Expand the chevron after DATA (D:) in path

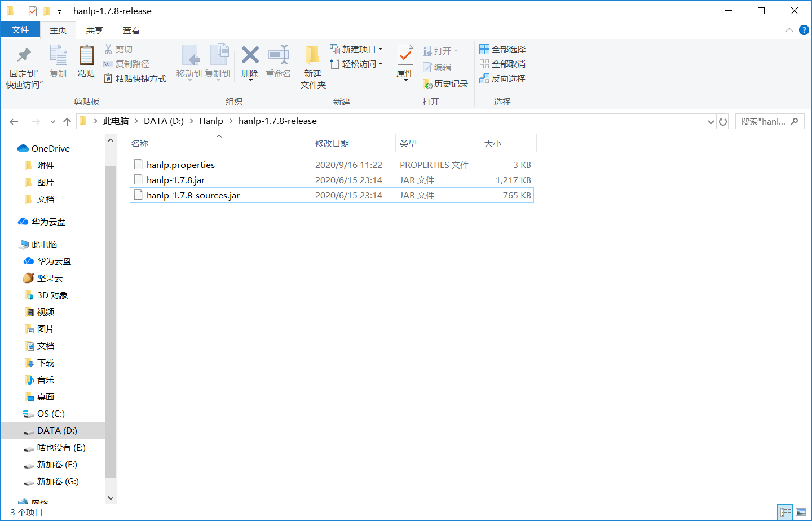192,121
